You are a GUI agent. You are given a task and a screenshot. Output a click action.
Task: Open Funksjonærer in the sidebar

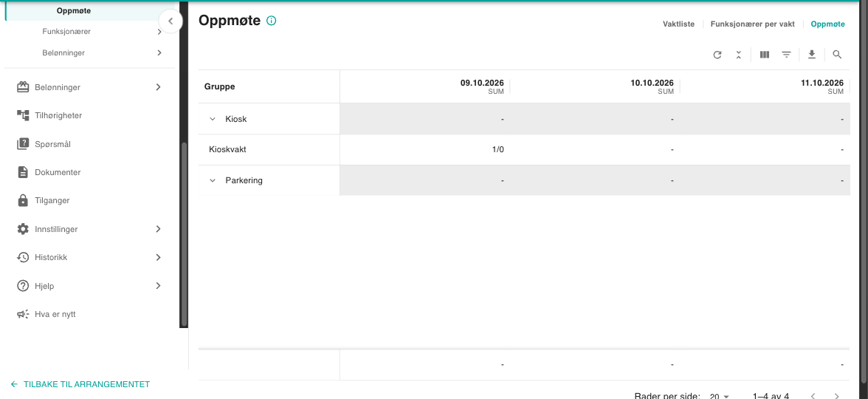(66, 32)
